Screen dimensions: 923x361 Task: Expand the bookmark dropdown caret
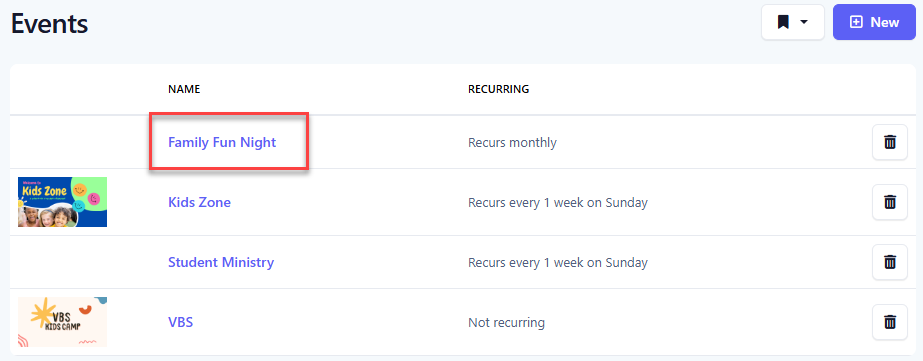[804, 22]
